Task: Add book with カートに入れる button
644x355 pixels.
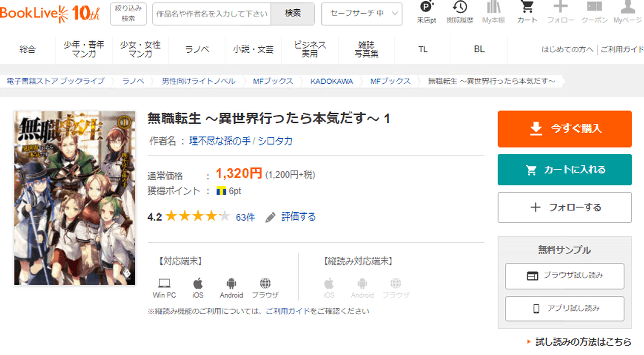Action: pos(565,170)
